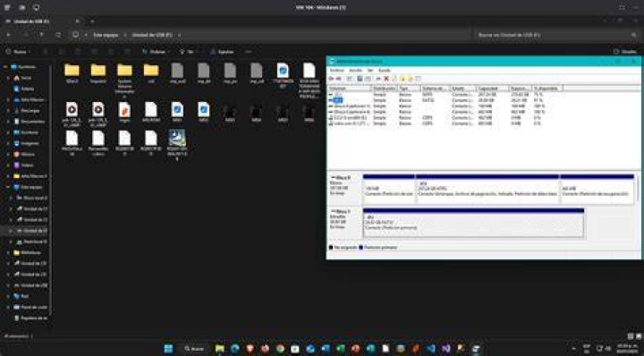Go back in File Explorer address bar
The height and width of the screenshot is (356, 644).
point(8,35)
